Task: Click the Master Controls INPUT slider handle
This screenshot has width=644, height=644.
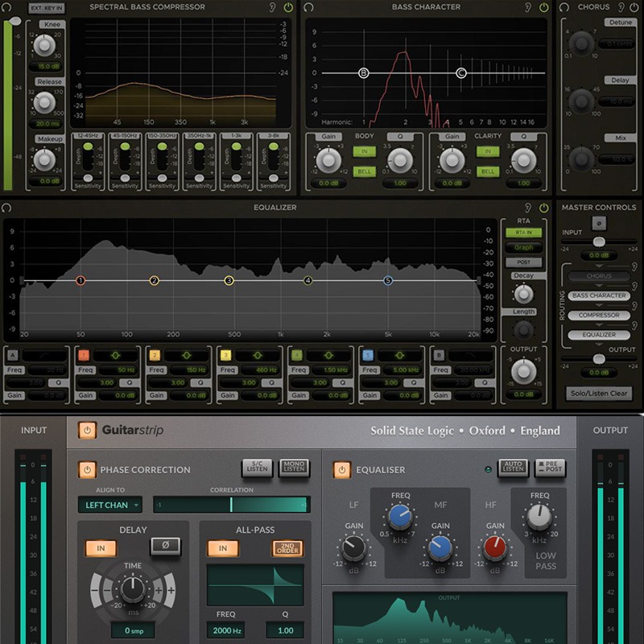Action: (599, 242)
